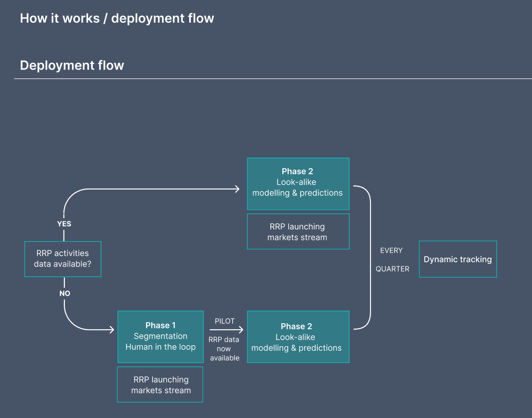Click the 'How it works / deployment flow' title
532x418 pixels.
(117, 18)
